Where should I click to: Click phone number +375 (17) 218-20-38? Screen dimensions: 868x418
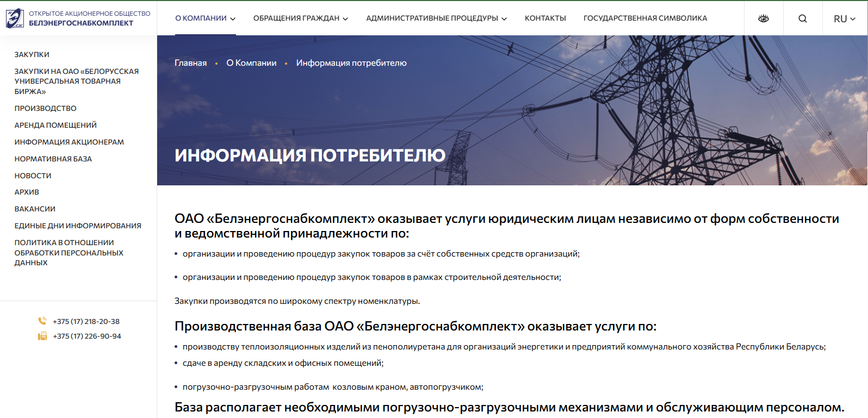pos(86,321)
